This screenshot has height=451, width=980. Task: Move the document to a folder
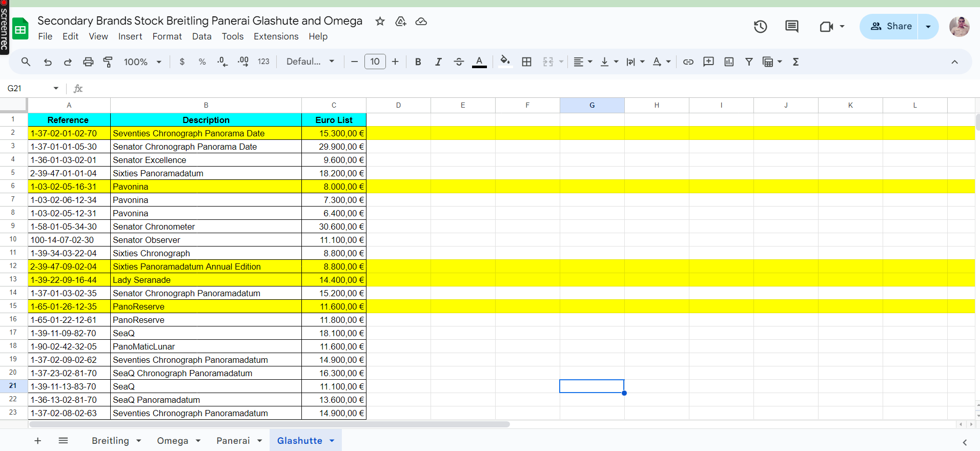pos(401,21)
